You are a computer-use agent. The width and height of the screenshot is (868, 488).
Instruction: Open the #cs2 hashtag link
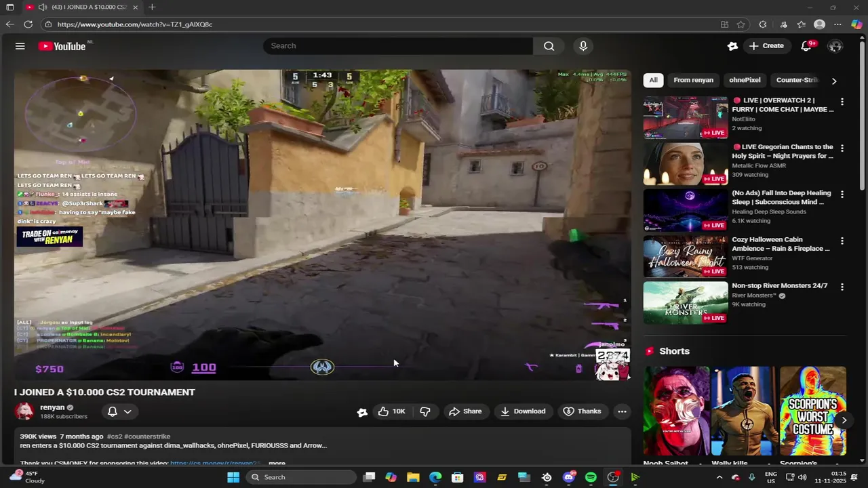click(115, 436)
